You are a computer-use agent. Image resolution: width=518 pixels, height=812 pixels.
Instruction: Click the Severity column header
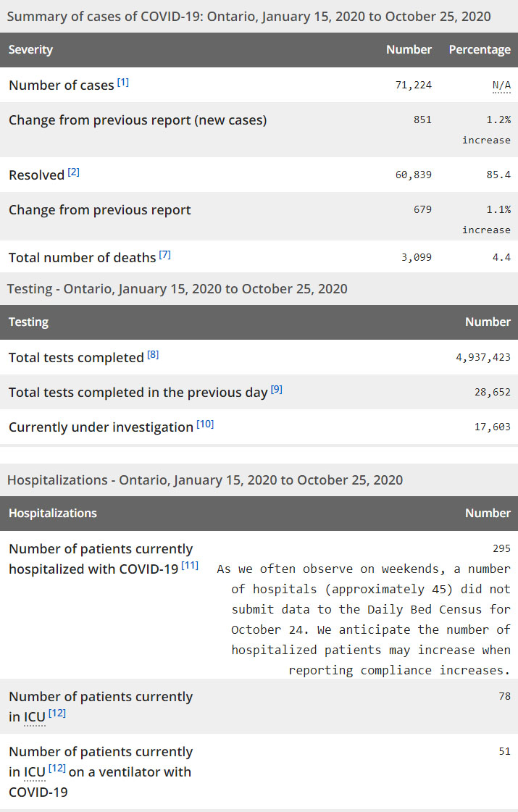[31, 50]
